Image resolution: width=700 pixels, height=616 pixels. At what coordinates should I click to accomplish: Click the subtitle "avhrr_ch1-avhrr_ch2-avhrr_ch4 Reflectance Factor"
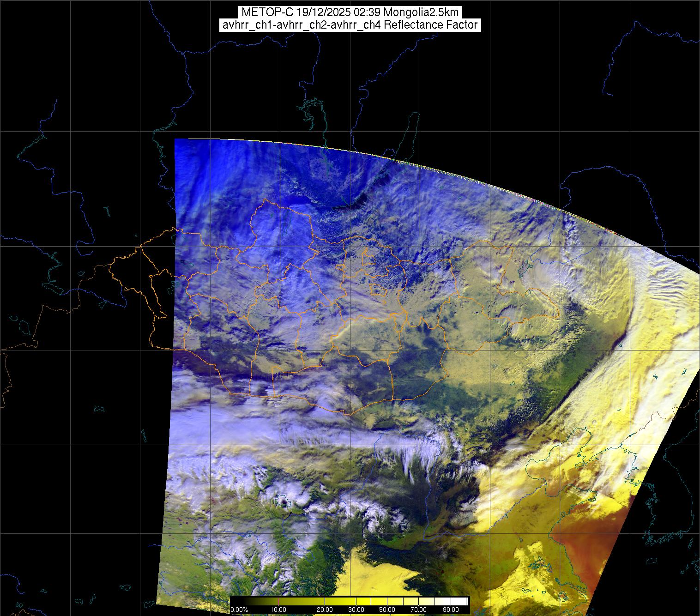pos(350,25)
